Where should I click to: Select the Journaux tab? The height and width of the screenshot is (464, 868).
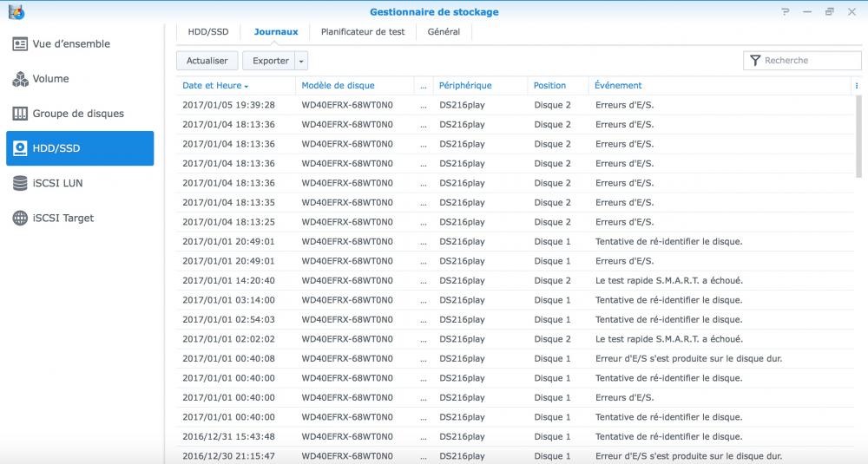click(x=276, y=32)
